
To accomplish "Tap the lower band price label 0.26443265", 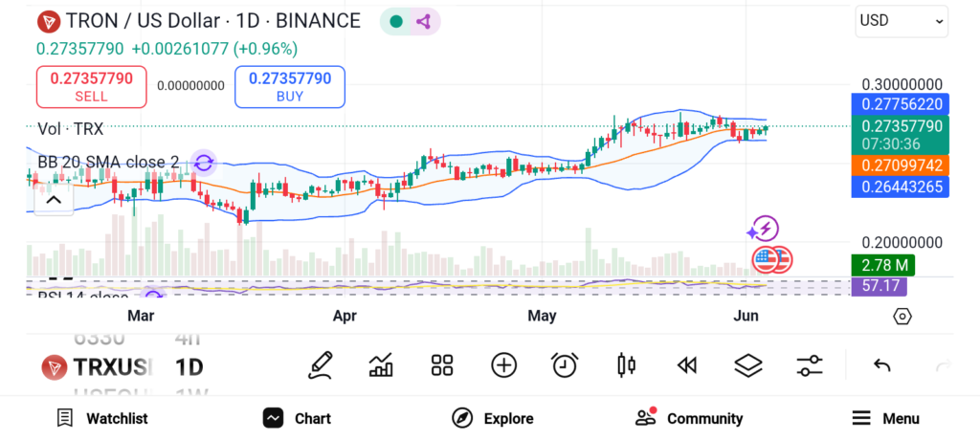I will 900,187.
